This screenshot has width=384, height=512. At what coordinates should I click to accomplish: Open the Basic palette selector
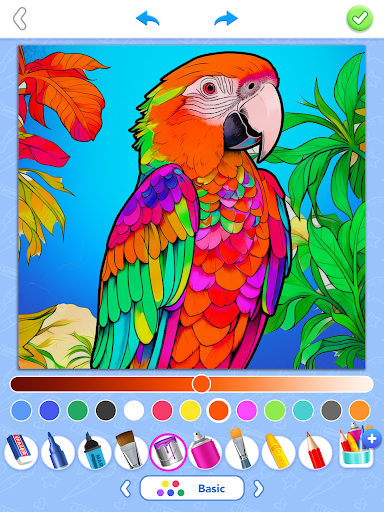pyautogui.click(x=192, y=488)
